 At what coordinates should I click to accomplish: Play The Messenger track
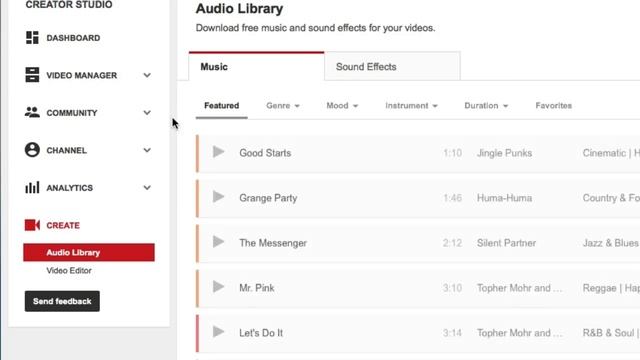(218, 242)
